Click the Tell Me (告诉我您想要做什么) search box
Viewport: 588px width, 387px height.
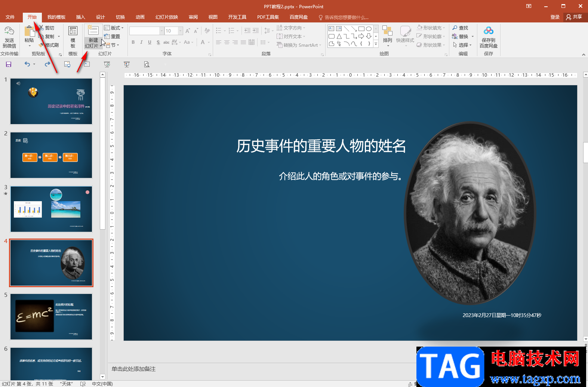[344, 17]
